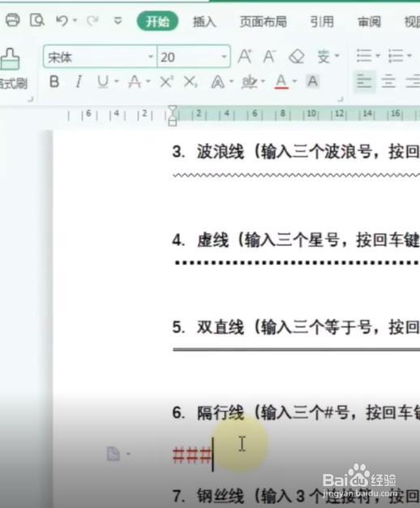Image resolution: width=420 pixels, height=508 pixels.
Task: Toggle bold formatting
Action: pyautogui.click(x=54, y=82)
